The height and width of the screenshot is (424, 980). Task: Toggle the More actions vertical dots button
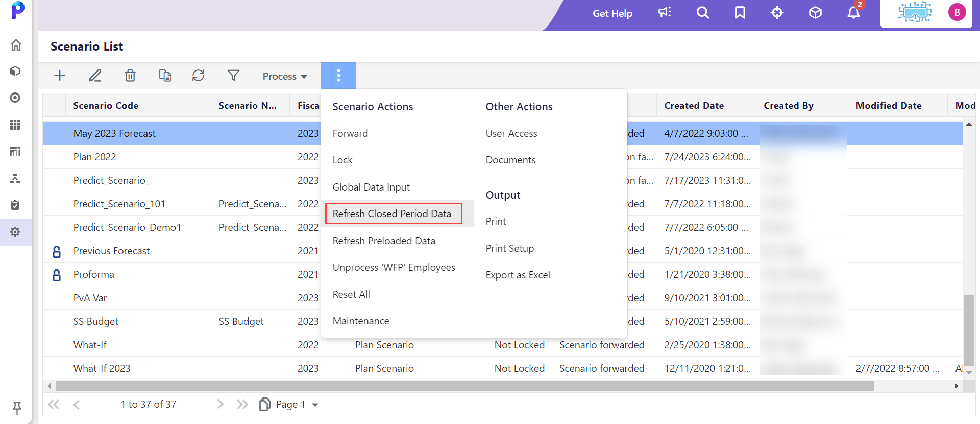click(338, 76)
